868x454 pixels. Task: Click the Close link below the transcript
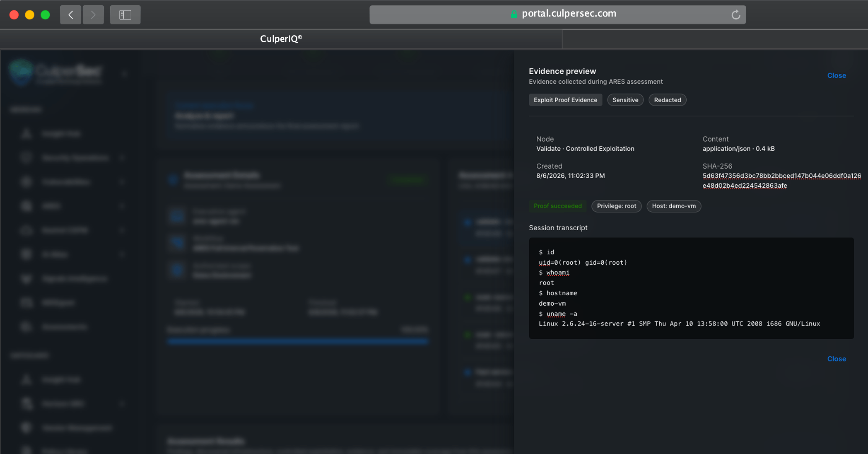pyautogui.click(x=837, y=359)
